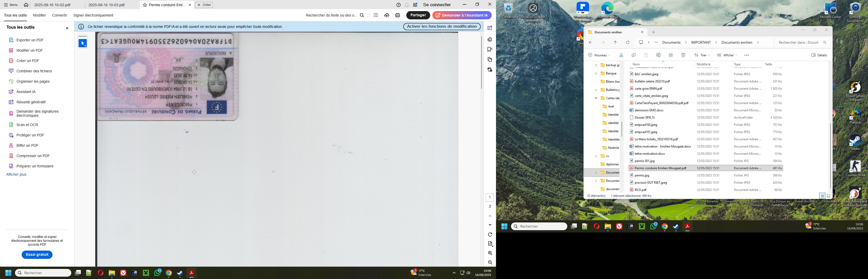The height and width of the screenshot is (279, 868).
Task: Open the Trier sort dropdown
Action: 702,55
